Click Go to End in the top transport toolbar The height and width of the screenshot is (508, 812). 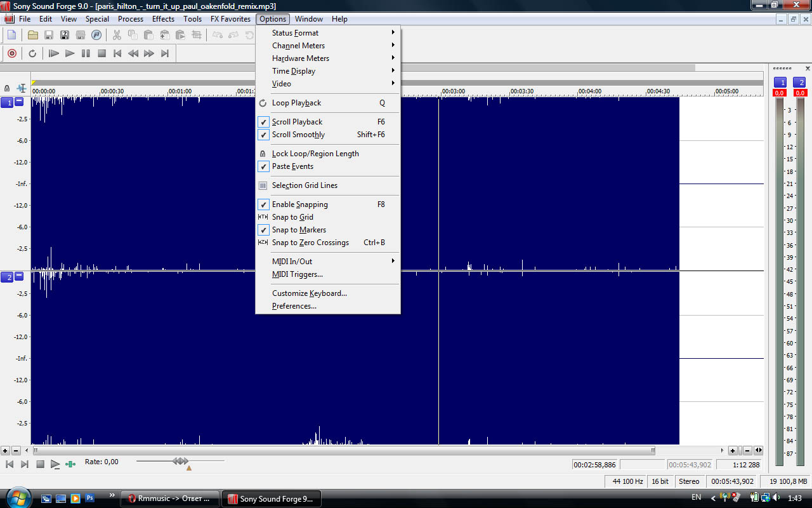click(165, 53)
